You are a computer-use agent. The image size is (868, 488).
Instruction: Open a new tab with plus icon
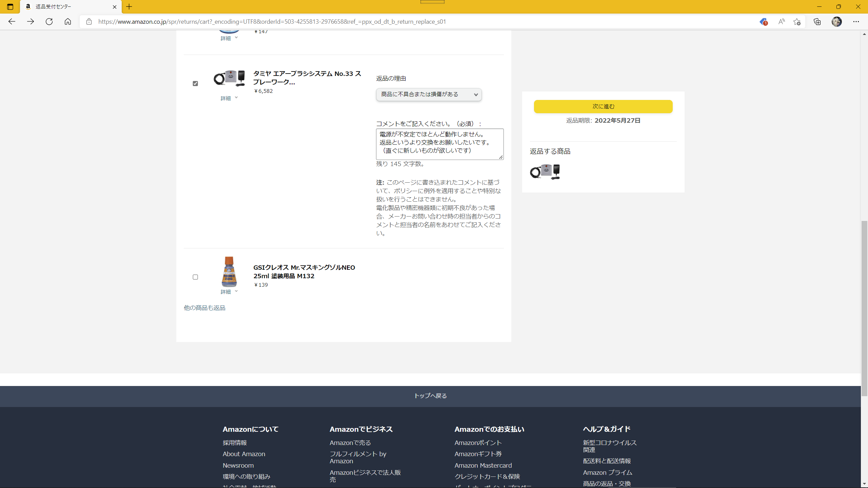point(129,7)
